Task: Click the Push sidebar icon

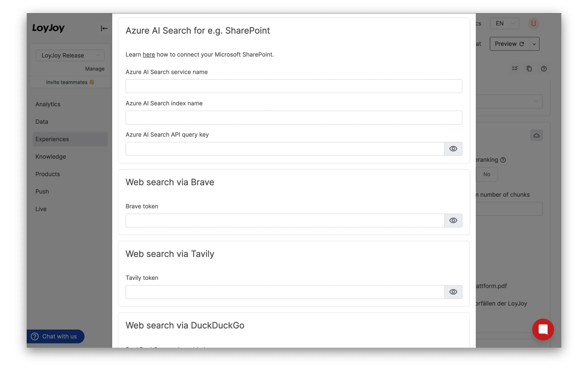Action: [42, 191]
